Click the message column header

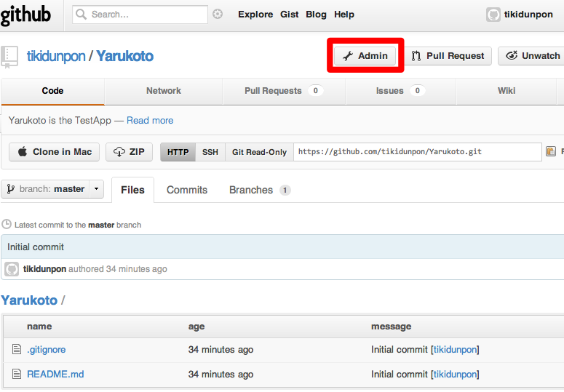[x=392, y=327]
